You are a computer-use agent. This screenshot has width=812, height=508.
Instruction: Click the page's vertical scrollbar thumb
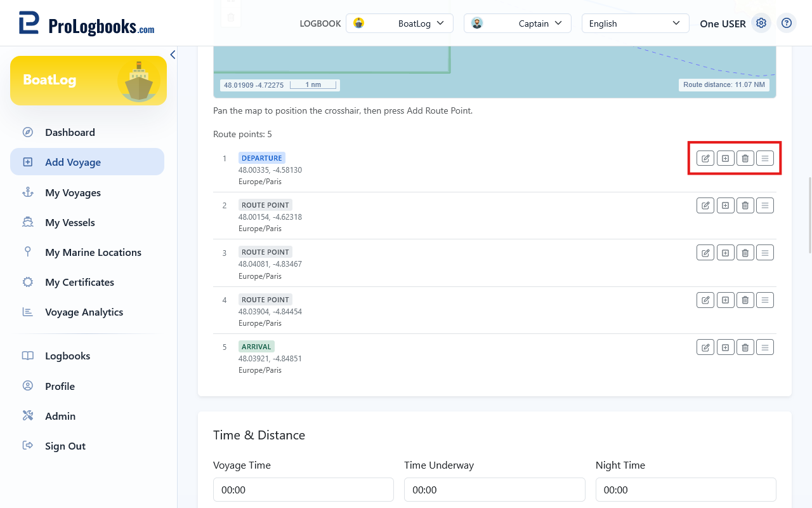pos(809,215)
